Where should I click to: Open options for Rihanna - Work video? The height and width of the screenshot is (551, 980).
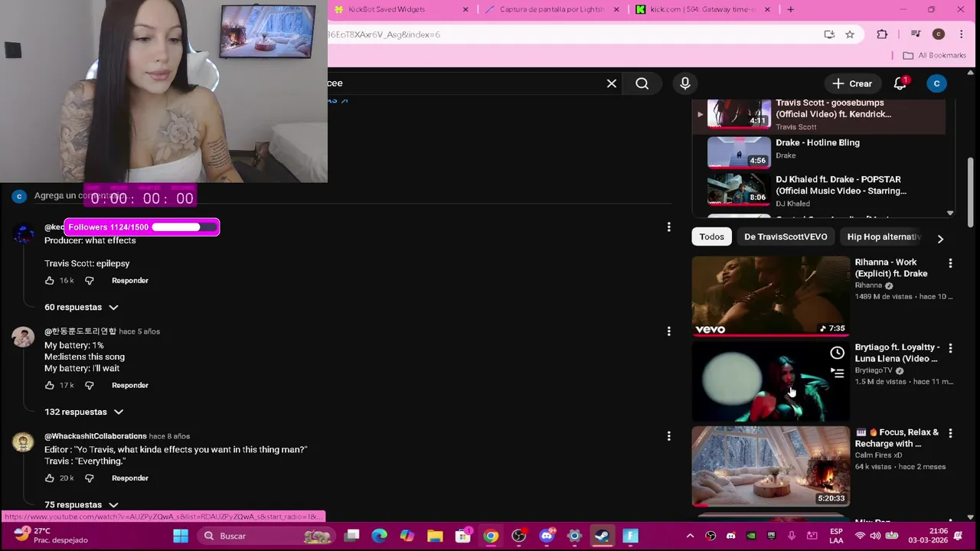point(950,263)
